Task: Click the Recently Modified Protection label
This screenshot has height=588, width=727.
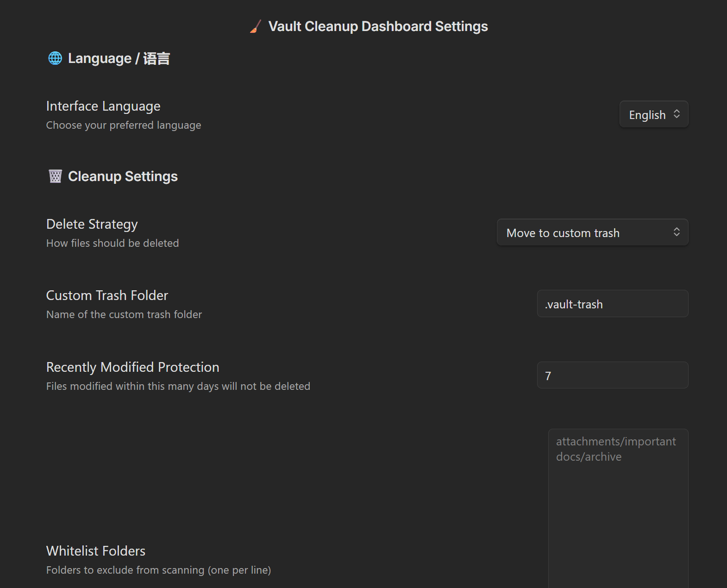Action: pyautogui.click(x=133, y=367)
